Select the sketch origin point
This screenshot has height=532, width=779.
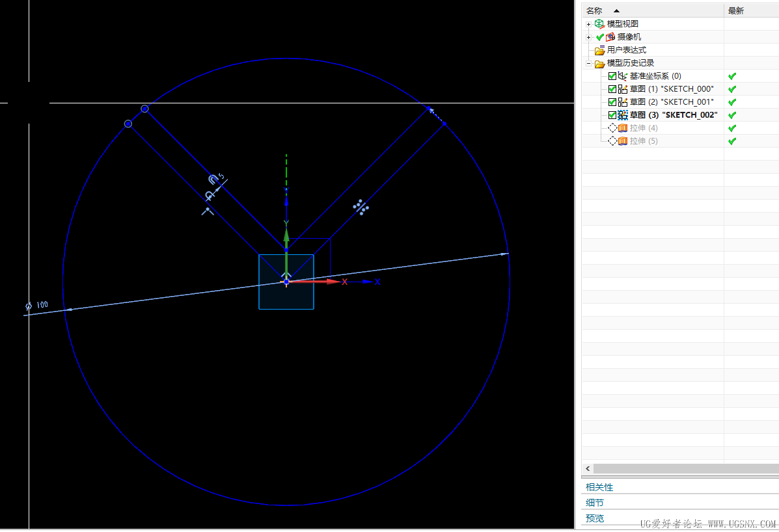coord(286,282)
